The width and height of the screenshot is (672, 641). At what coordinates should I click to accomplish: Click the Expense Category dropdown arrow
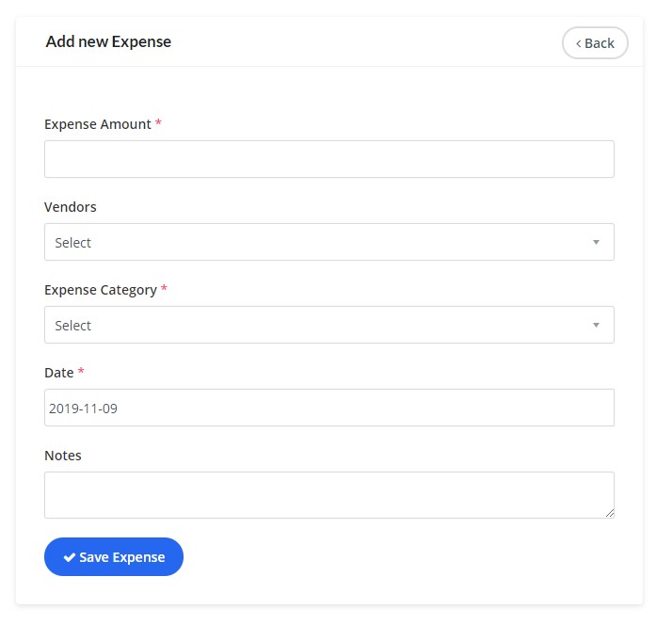[596, 325]
